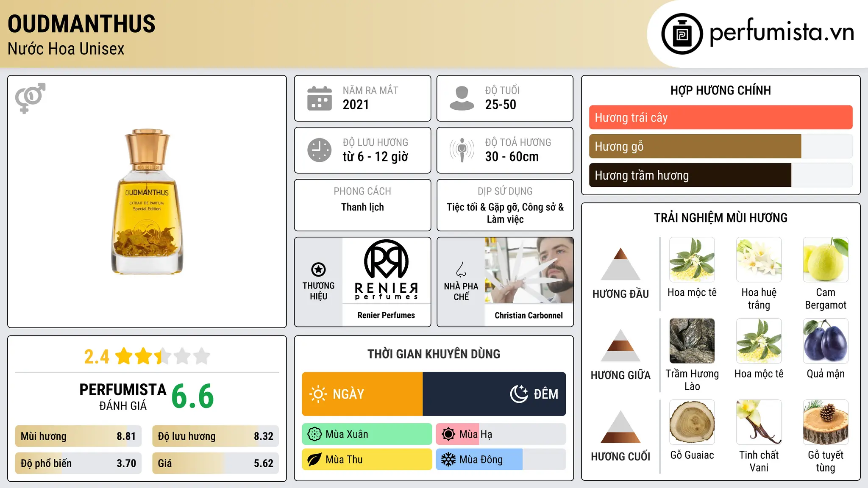This screenshot has width=868, height=488.
Task: Select the sun icon next to Ngày
Action: (318, 394)
